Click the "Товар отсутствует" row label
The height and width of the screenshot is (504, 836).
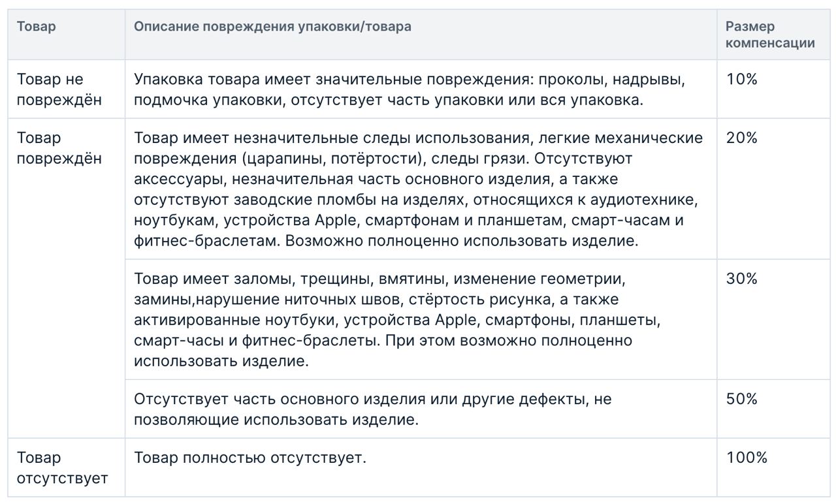pyautogui.click(x=62, y=468)
